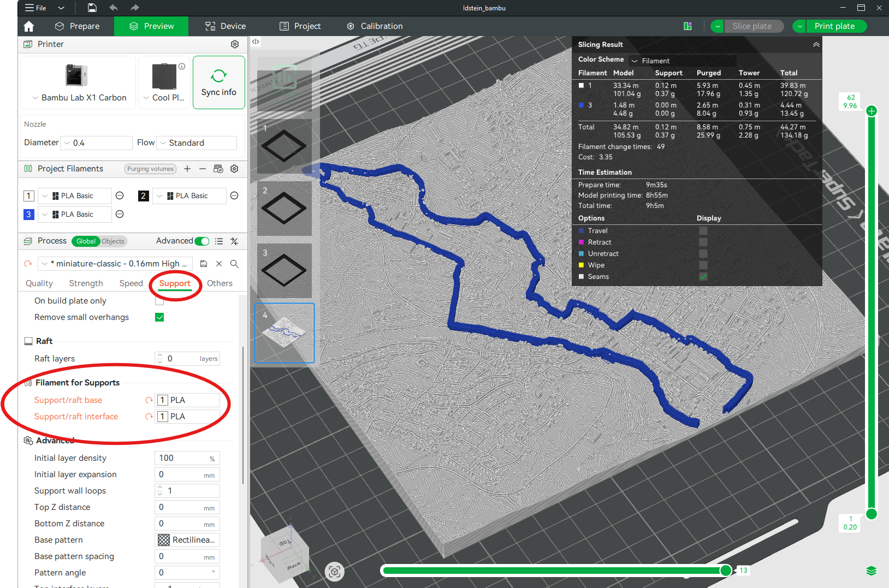The image size is (889, 588).
Task: Open the Others settings tab
Action: coord(220,283)
